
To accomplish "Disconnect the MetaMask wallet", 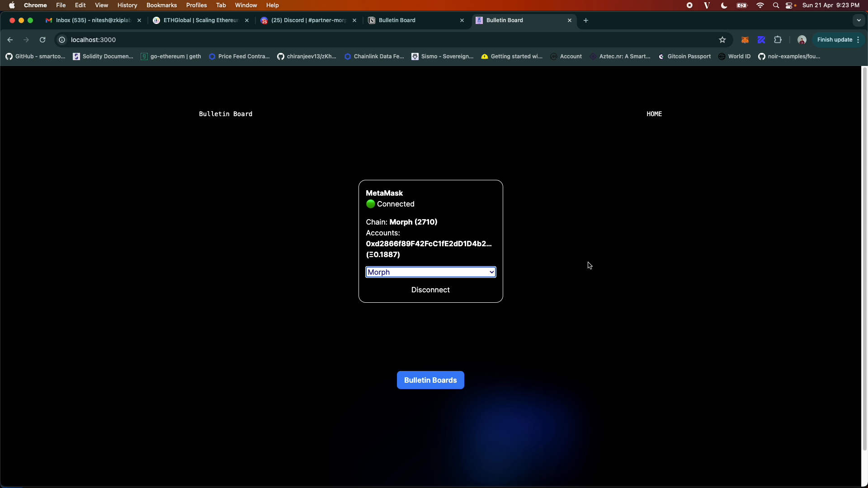I will (x=430, y=290).
